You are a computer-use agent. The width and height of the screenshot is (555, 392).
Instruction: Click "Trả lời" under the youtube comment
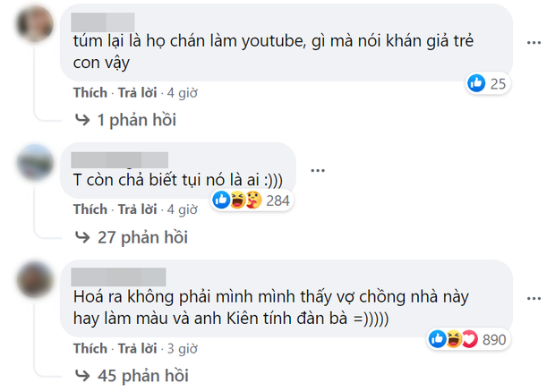click(x=136, y=92)
